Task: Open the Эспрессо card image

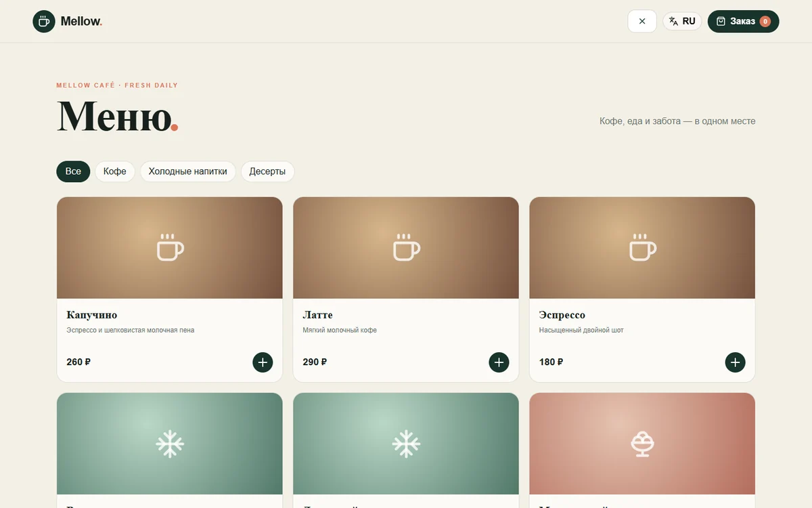Action: pos(642,248)
